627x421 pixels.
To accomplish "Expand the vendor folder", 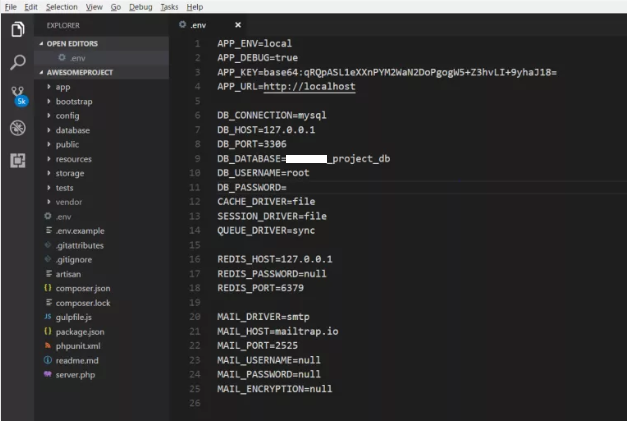I will pyautogui.click(x=49, y=202).
